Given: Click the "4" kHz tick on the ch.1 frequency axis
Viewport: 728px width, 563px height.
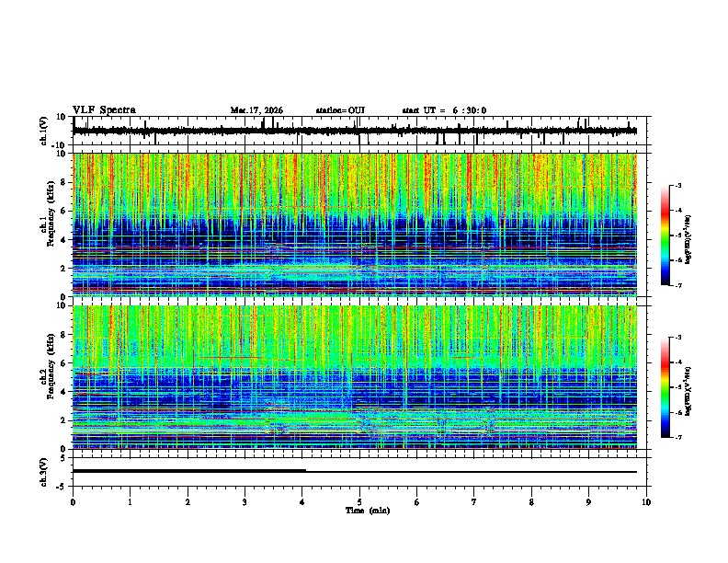Looking at the screenshot, I should 64,240.
